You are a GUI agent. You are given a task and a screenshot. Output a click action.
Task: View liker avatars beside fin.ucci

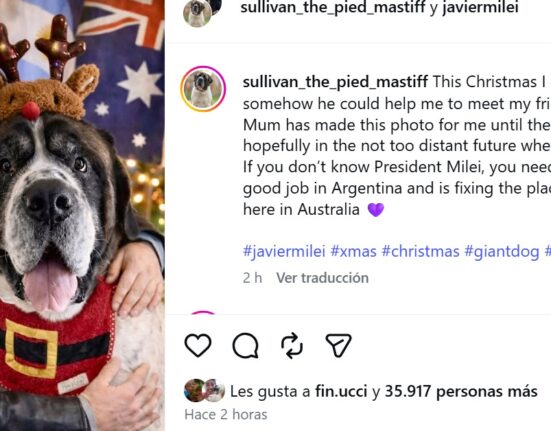(x=205, y=391)
